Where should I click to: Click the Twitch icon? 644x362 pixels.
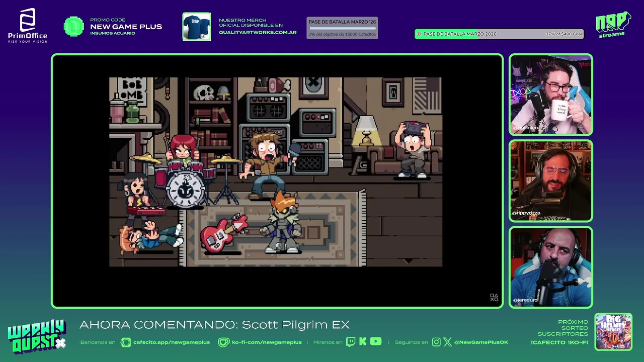click(x=351, y=342)
